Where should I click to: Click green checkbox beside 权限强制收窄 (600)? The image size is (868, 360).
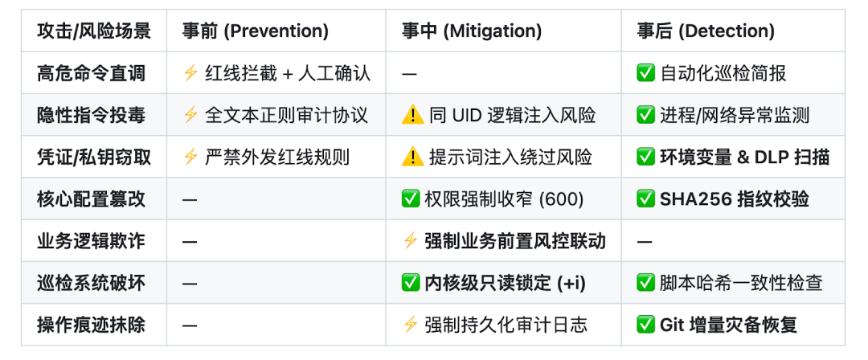click(x=411, y=198)
